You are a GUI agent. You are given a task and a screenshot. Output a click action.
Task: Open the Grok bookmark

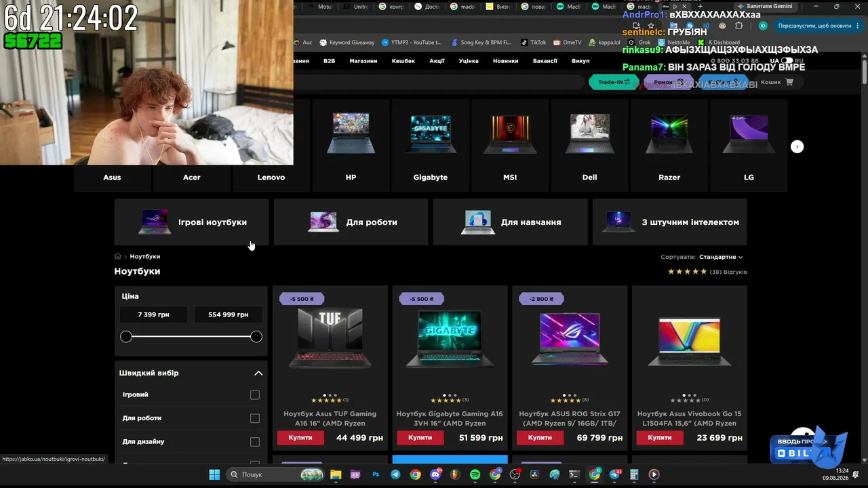[x=639, y=42]
